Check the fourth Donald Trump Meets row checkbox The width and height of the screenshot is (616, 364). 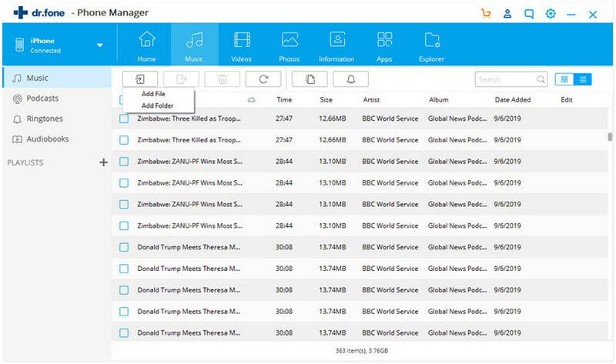pos(124,312)
